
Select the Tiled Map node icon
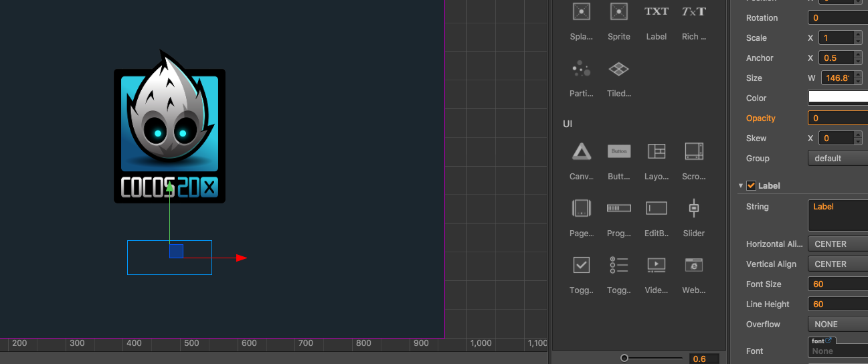click(x=619, y=68)
